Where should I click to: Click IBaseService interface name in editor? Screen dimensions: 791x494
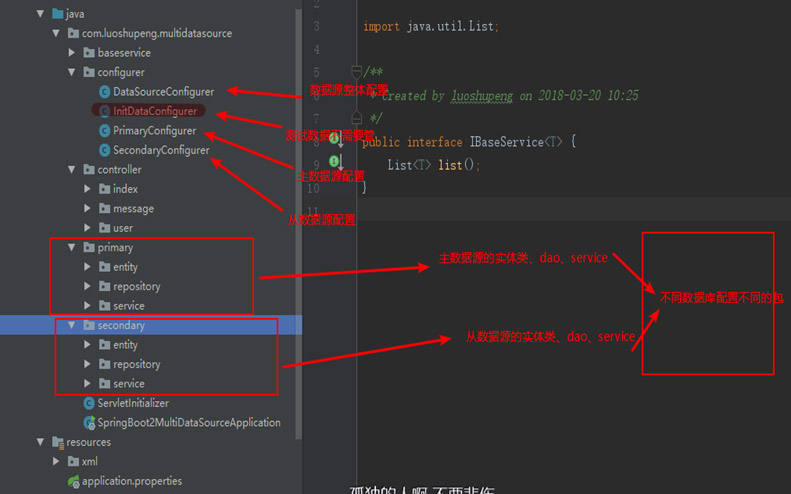click(507, 142)
